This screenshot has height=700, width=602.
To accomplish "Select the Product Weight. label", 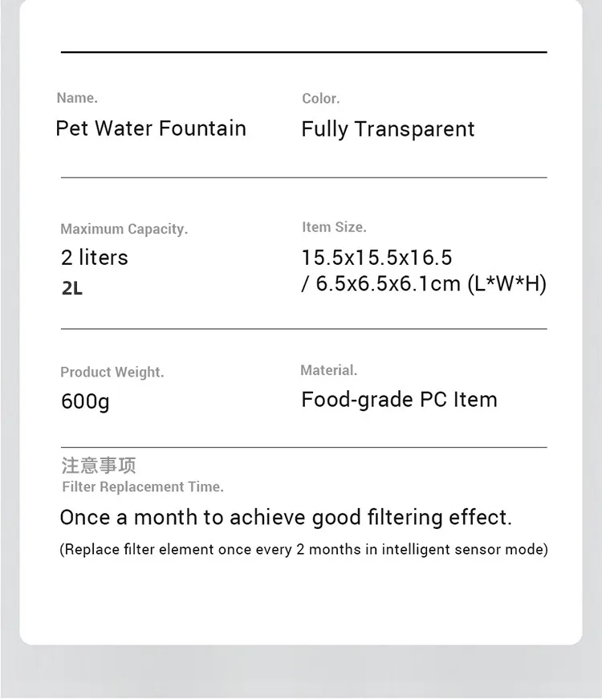I will (x=112, y=372).
